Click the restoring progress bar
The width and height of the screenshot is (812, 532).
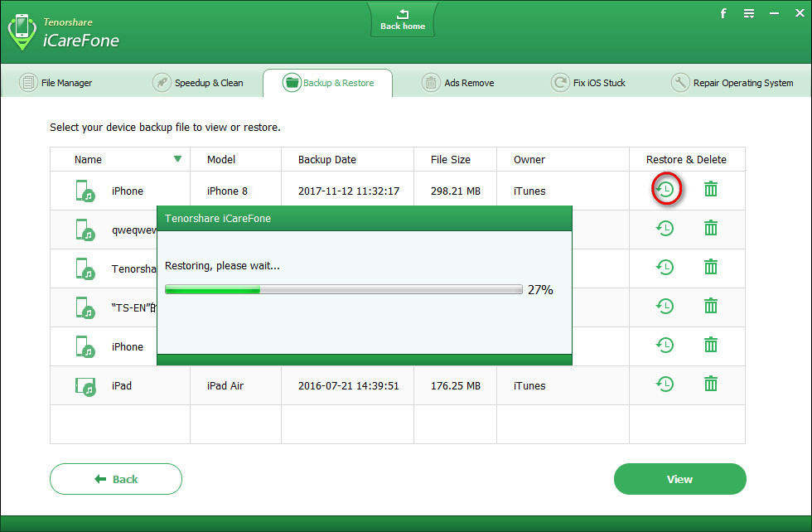click(x=344, y=289)
